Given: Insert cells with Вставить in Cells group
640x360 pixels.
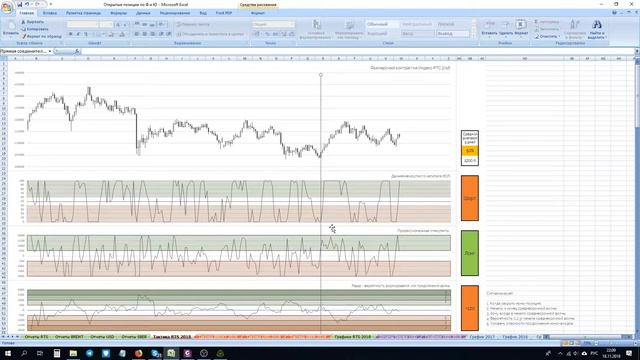Looking at the screenshot, I should point(489,29).
